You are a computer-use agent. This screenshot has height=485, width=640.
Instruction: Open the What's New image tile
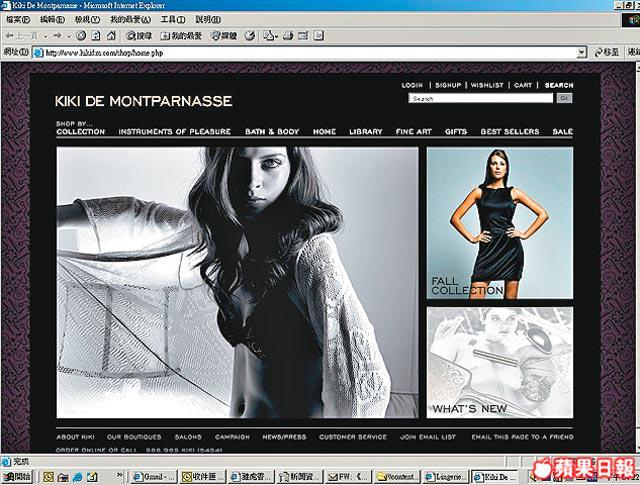coord(500,363)
